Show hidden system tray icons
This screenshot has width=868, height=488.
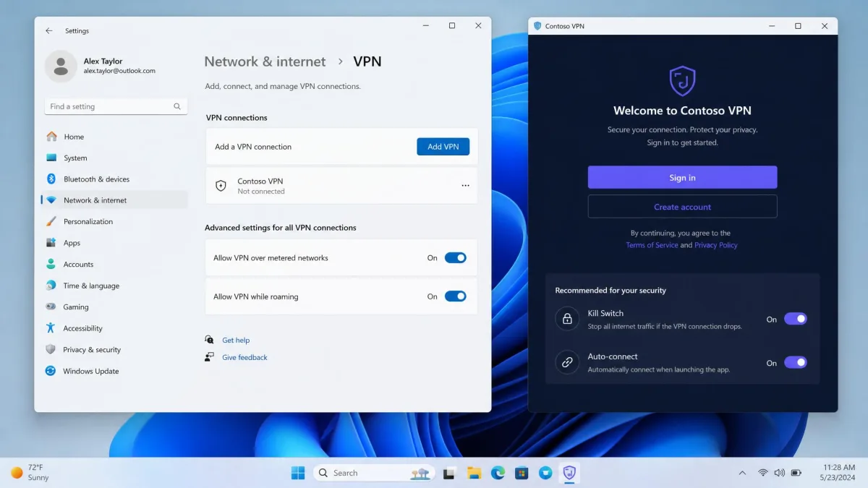click(742, 474)
